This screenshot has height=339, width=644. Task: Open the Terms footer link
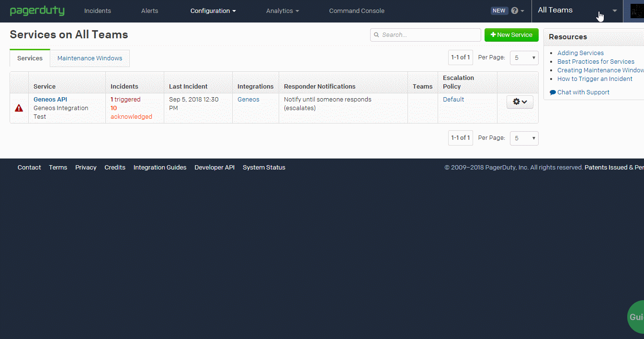[58, 168]
